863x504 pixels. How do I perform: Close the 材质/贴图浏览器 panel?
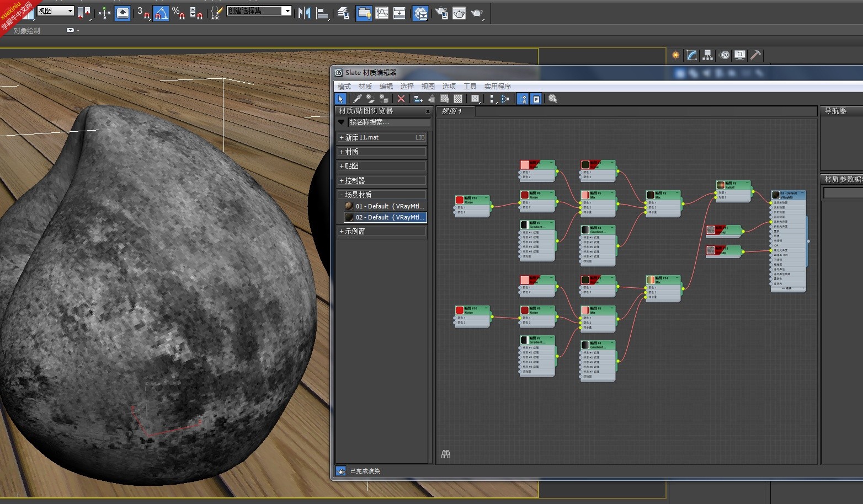coord(427,111)
